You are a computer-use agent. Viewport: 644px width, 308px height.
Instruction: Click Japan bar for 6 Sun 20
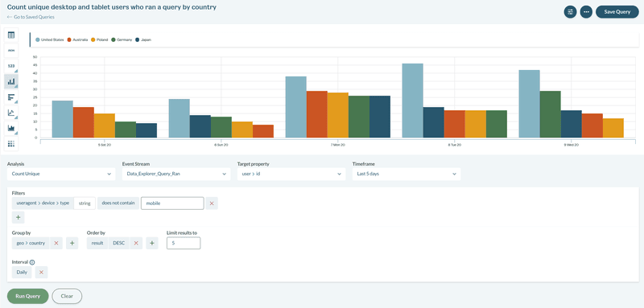[200, 126]
